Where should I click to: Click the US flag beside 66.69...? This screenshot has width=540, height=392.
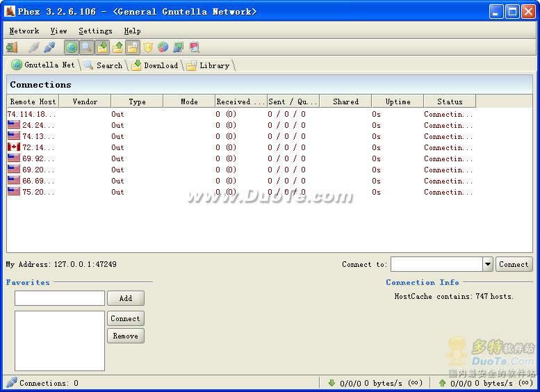tap(14, 180)
